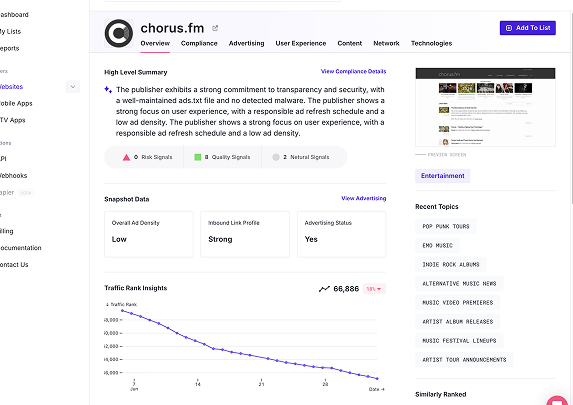Select the MUSIC VIDEO PREMIERES topic
The width and height of the screenshot is (573, 405).
458,303
